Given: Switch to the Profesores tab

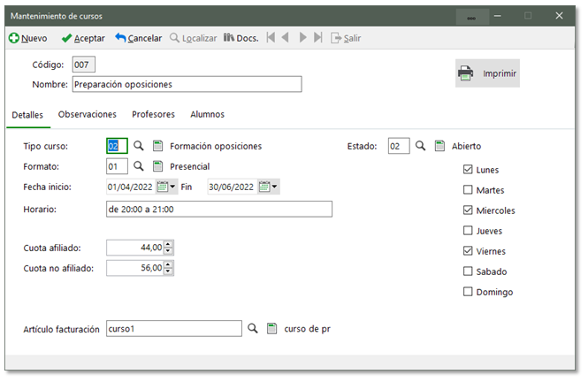Looking at the screenshot, I should [x=153, y=114].
